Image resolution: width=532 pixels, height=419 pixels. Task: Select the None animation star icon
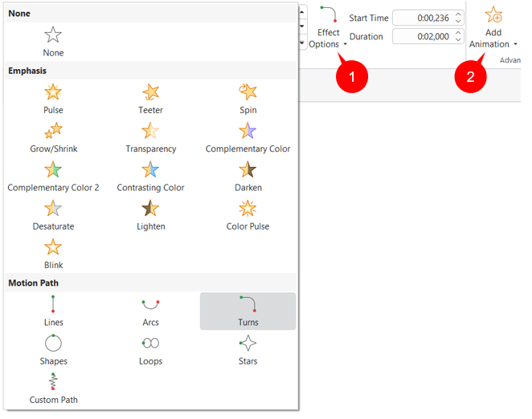click(x=53, y=35)
